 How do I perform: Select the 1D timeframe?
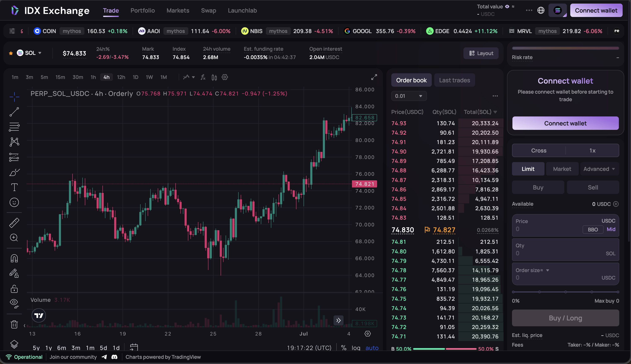136,77
